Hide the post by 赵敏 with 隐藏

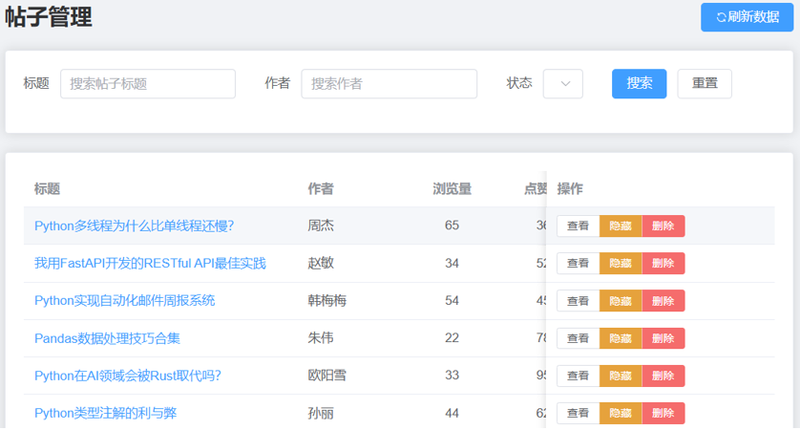(x=620, y=263)
